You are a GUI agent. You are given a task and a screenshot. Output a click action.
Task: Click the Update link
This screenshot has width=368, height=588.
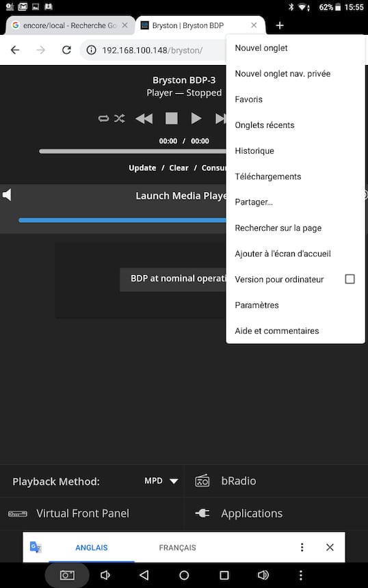click(142, 168)
